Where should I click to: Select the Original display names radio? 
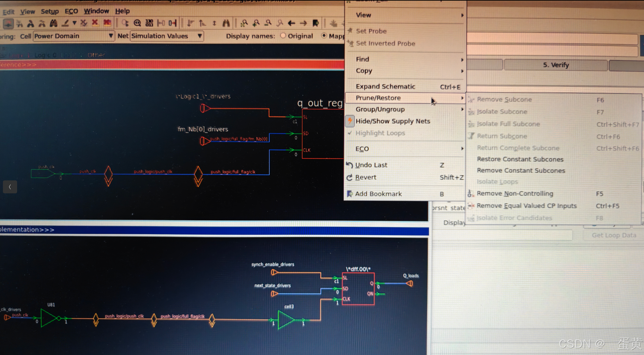coord(283,36)
